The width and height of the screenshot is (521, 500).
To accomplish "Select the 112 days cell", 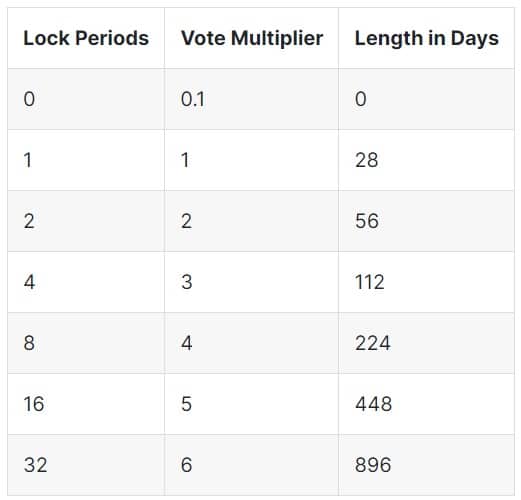I will (426, 282).
